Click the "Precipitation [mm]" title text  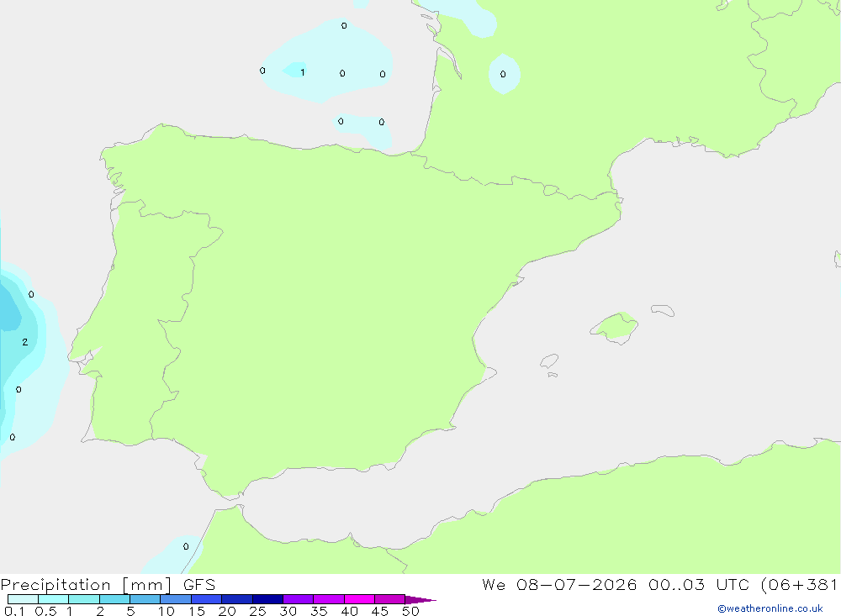(x=86, y=585)
